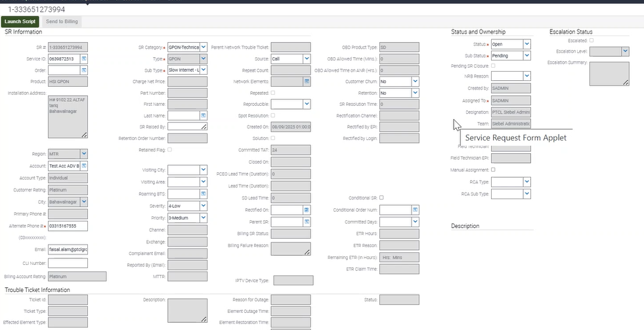Open the Roaming BTS picker icon
Screen dimensions: 644x330
[204, 193]
